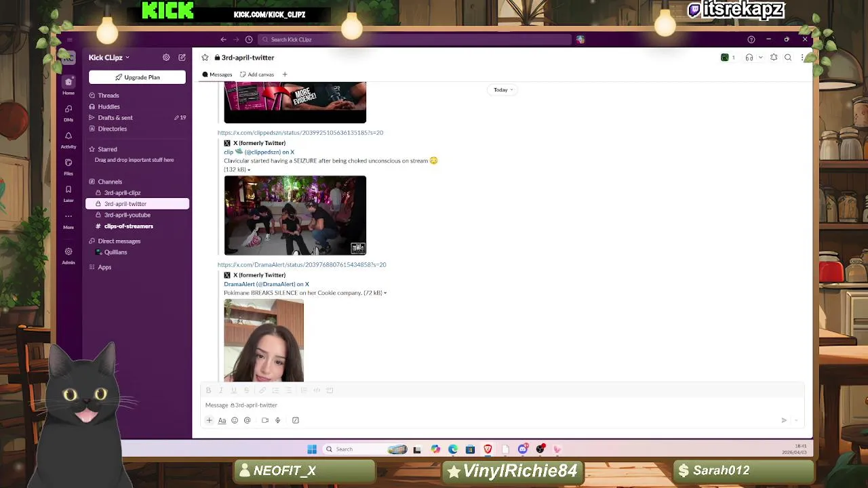Toggle bold formatting in the composer
The height and width of the screenshot is (488, 868).
[208, 390]
